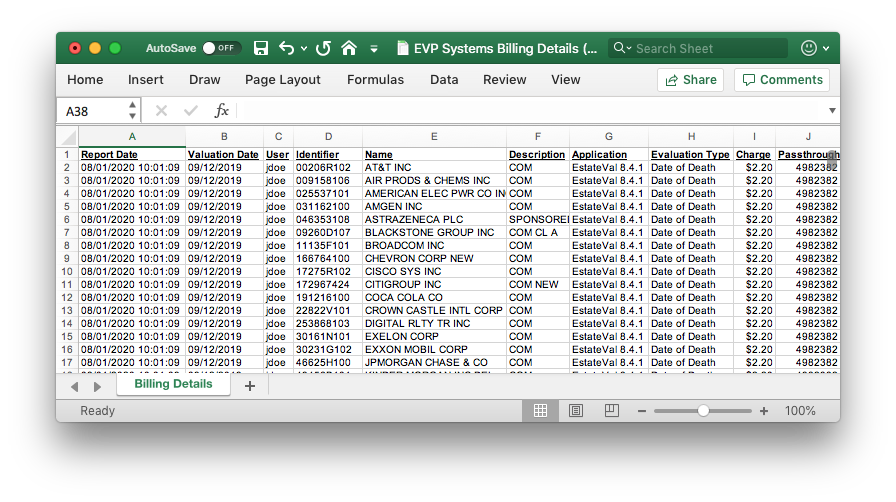Click the green full-screen window button
Screen dimensions: 896x502
(x=115, y=48)
